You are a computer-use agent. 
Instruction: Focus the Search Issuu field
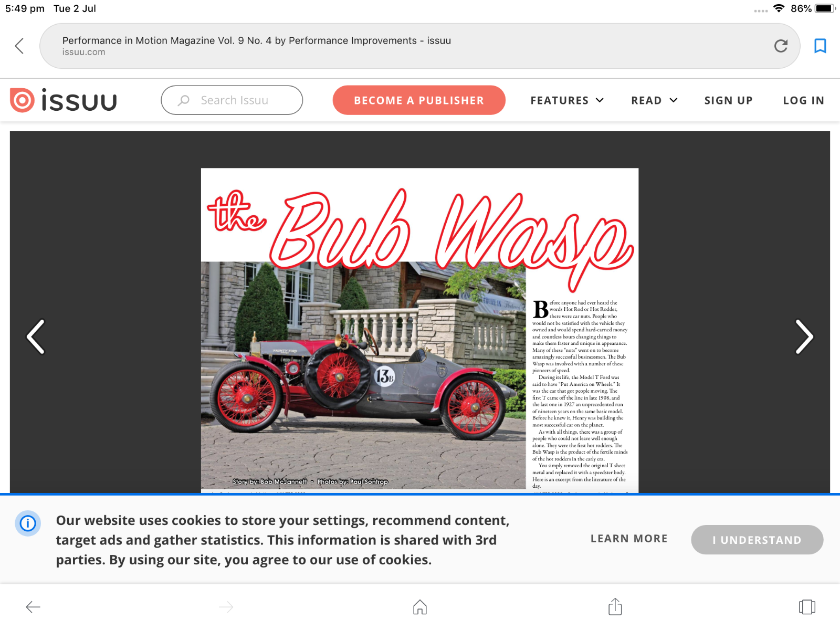232,100
